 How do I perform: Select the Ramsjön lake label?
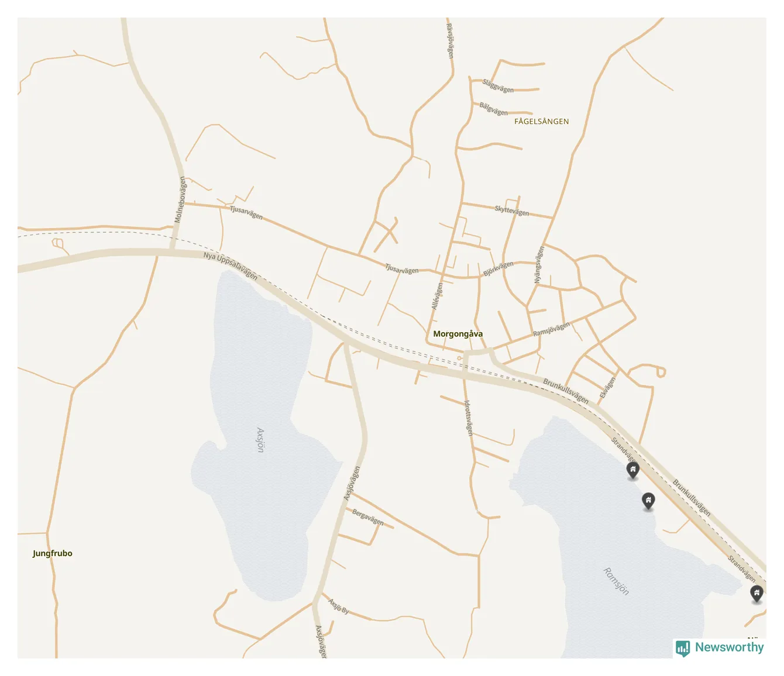pyautogui.click(x=616, y=581)
